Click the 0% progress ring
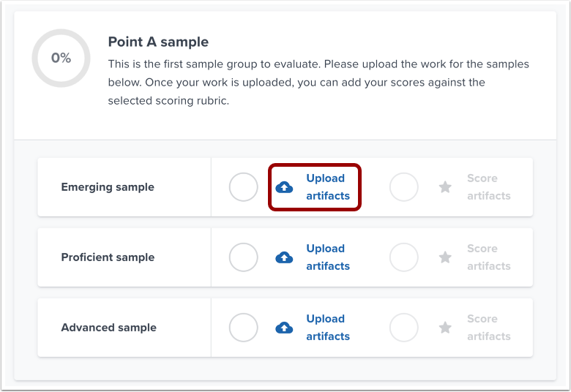The height and width of the screenshot is (392, 571). 61,58
